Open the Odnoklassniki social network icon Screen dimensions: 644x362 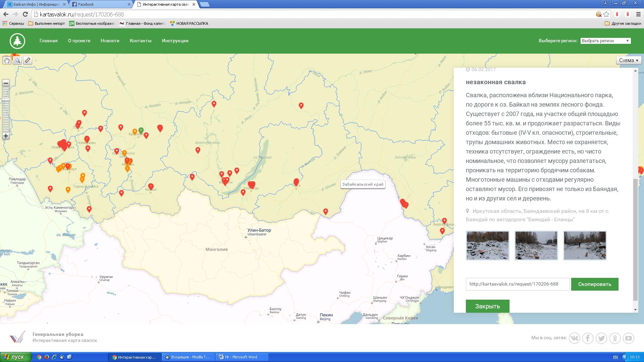point(615,338)
